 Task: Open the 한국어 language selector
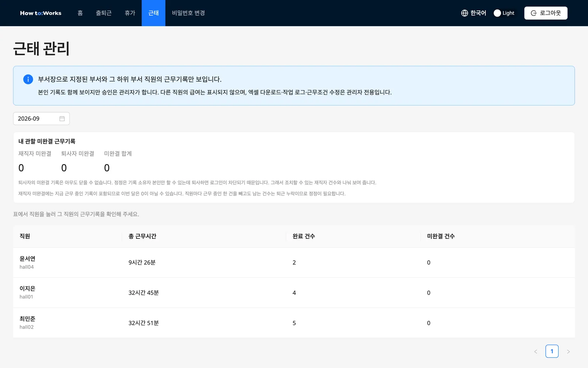coord(474,13)
